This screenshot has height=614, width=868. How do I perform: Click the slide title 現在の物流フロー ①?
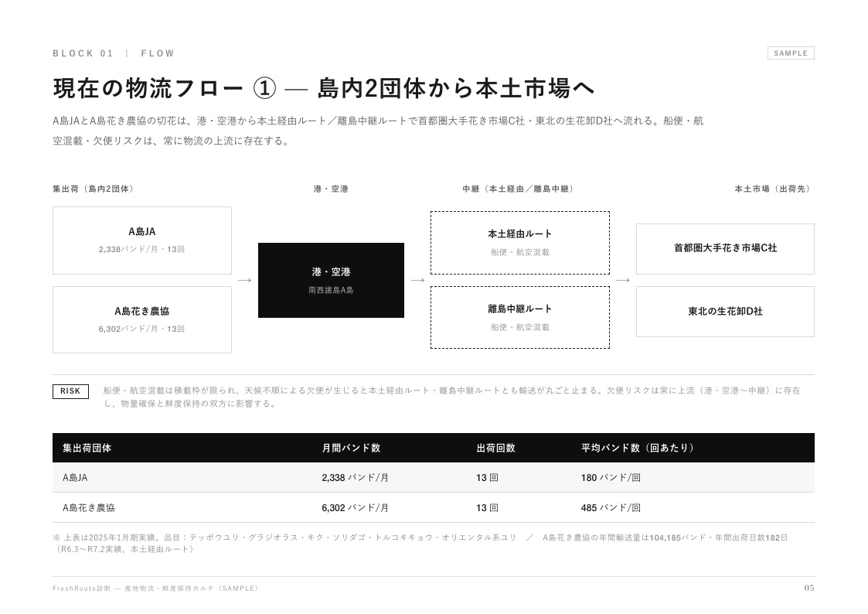coord(165,89)
